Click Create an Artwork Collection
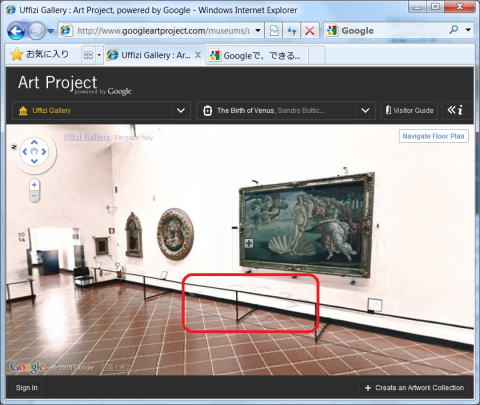This screenshot has width=480, height=405. point(414,388)
